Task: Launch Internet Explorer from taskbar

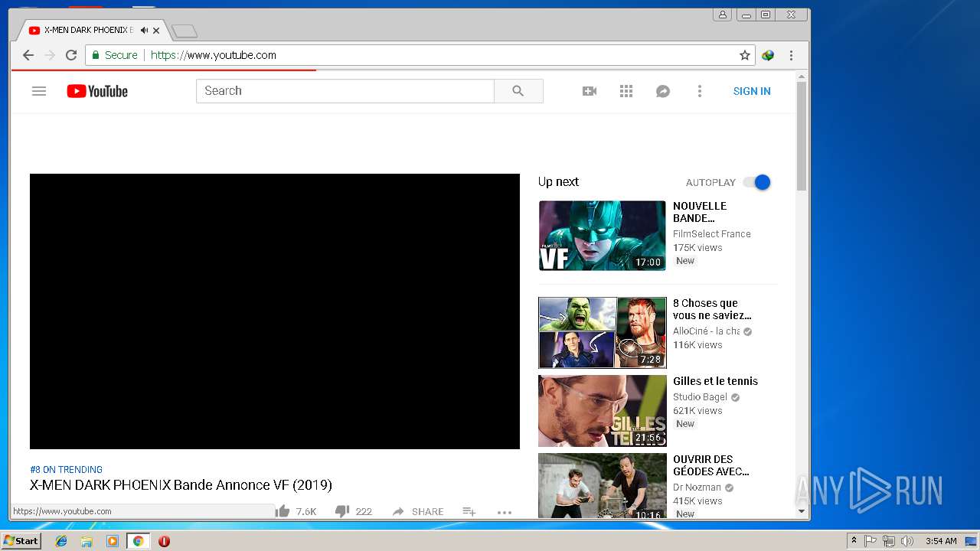Action: click(x=61, y=541)
